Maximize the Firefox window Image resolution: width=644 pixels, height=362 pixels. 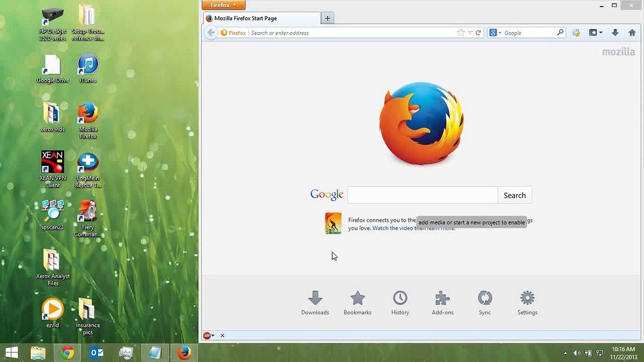[x=614, y=6]
